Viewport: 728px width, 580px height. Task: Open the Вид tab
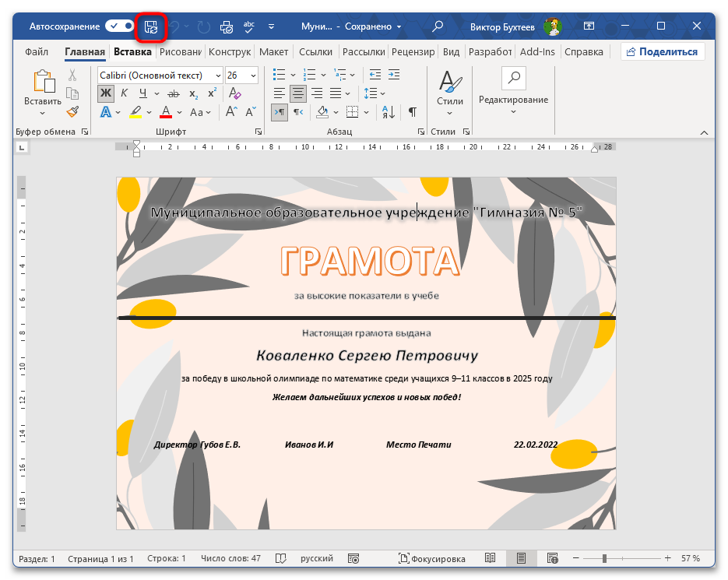point(451,52)
